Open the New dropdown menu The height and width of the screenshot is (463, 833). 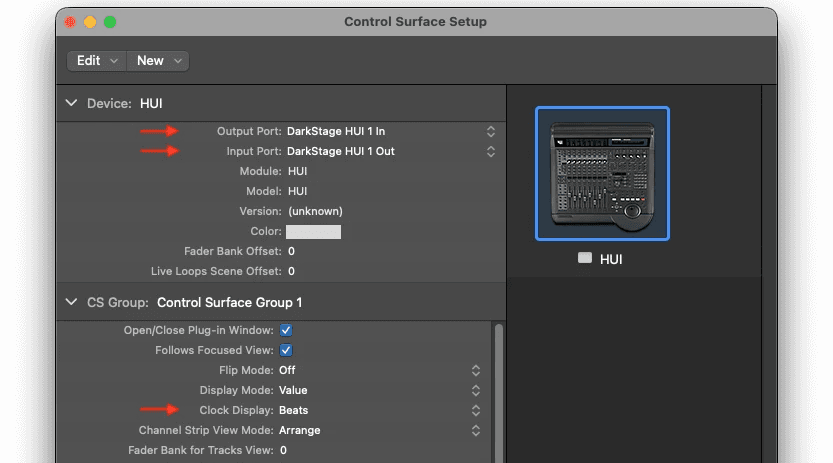[158, 61]
